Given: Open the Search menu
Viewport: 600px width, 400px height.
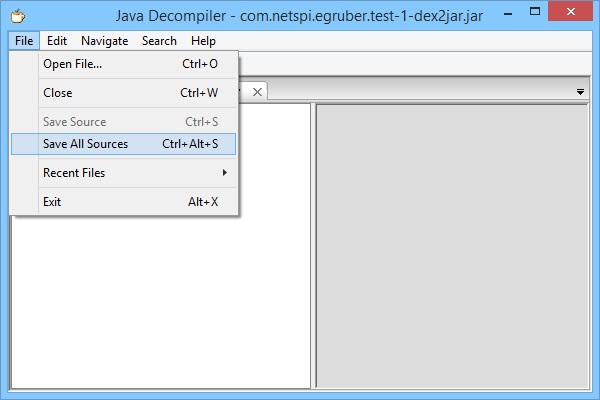Looking at the screenshot, I should [159, 41].
